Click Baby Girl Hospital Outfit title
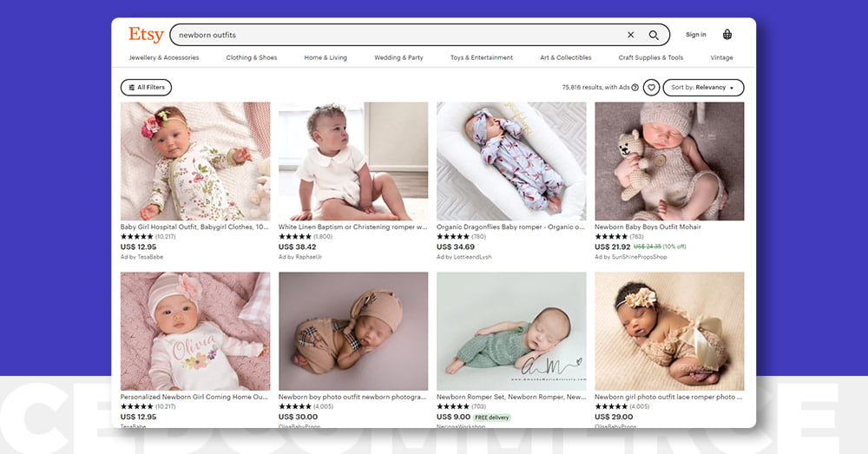 [194, 227]
